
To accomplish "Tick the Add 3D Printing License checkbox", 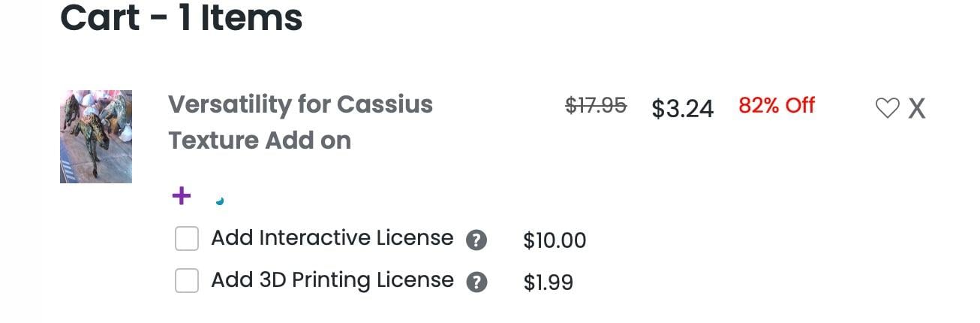I will coord(187,281).
